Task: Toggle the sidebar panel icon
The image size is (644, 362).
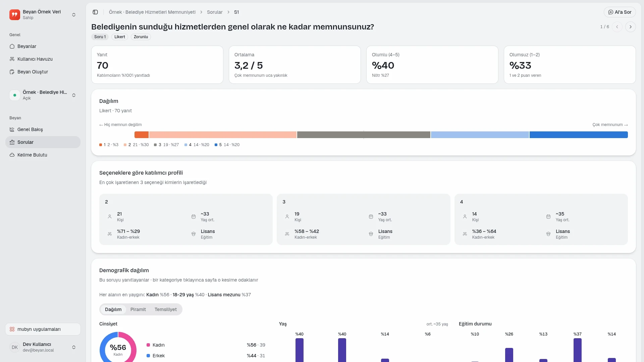Action: click(95, 12)
